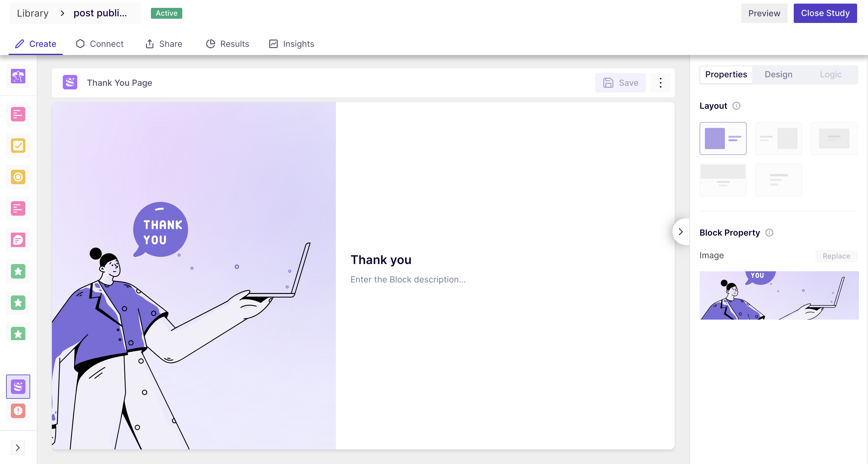868x464 pixels.
Task: Open the Properties panel tab
Action: point(726,75)
